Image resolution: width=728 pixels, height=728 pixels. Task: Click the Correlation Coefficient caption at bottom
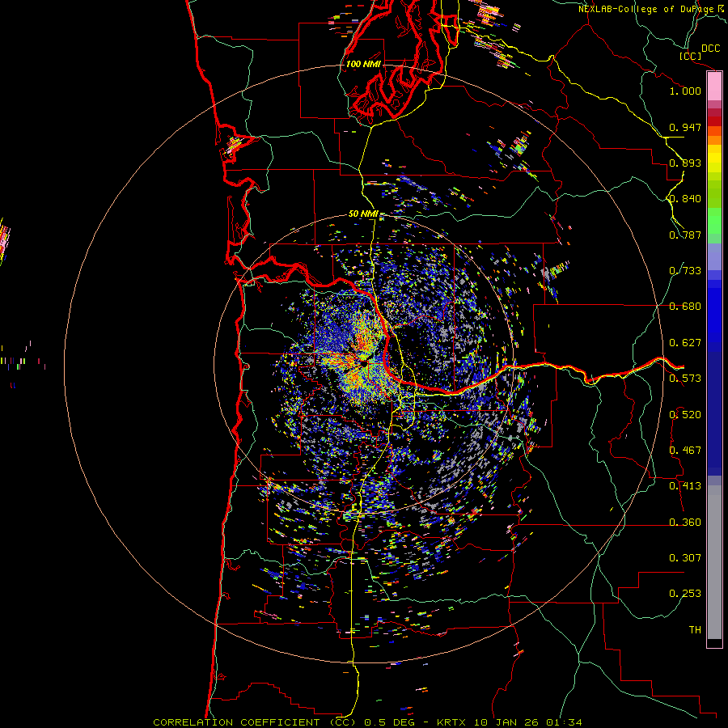[x=367, y=722]
